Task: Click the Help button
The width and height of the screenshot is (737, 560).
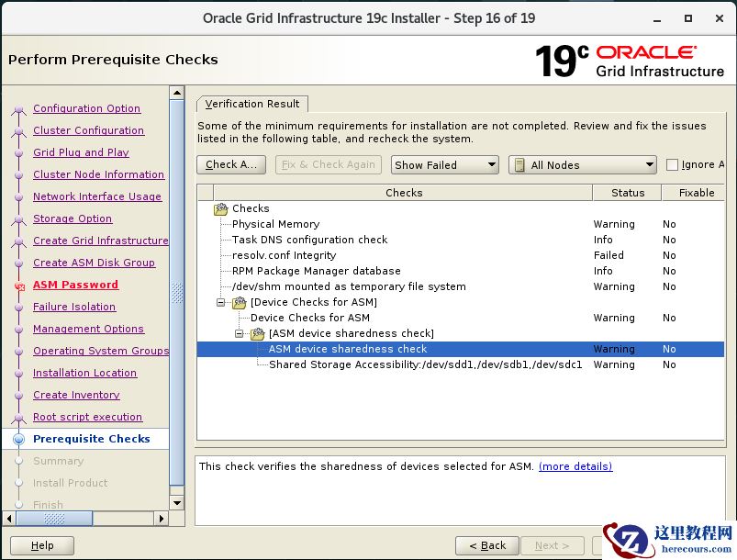Action: (x=42, y=545)
